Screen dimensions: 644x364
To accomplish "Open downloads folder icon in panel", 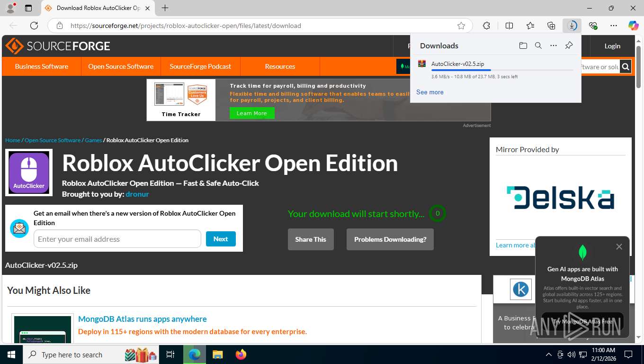I will click(523, 45).
